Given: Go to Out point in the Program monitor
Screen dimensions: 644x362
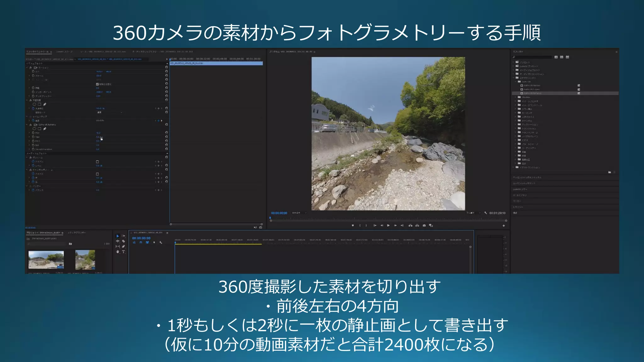Looking at the screenshot, I should (402, 225).
